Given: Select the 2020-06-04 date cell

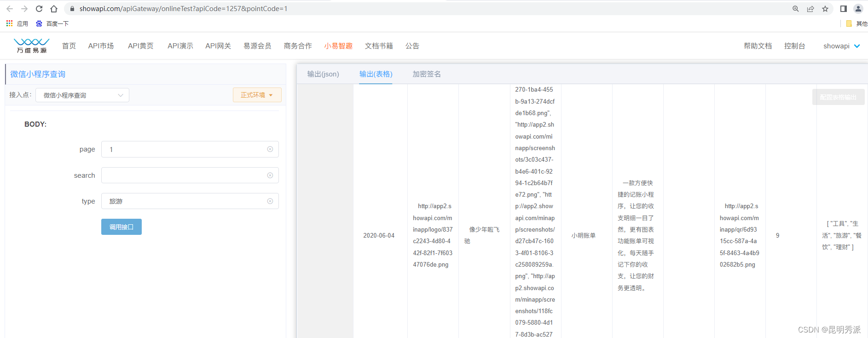Looking at the screenshot, I should [x=379, y=235].
